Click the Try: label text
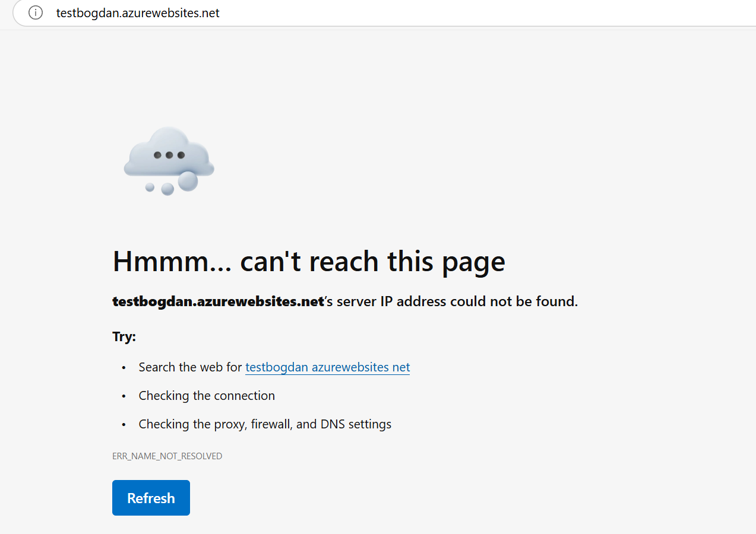 tap(124, 336)
